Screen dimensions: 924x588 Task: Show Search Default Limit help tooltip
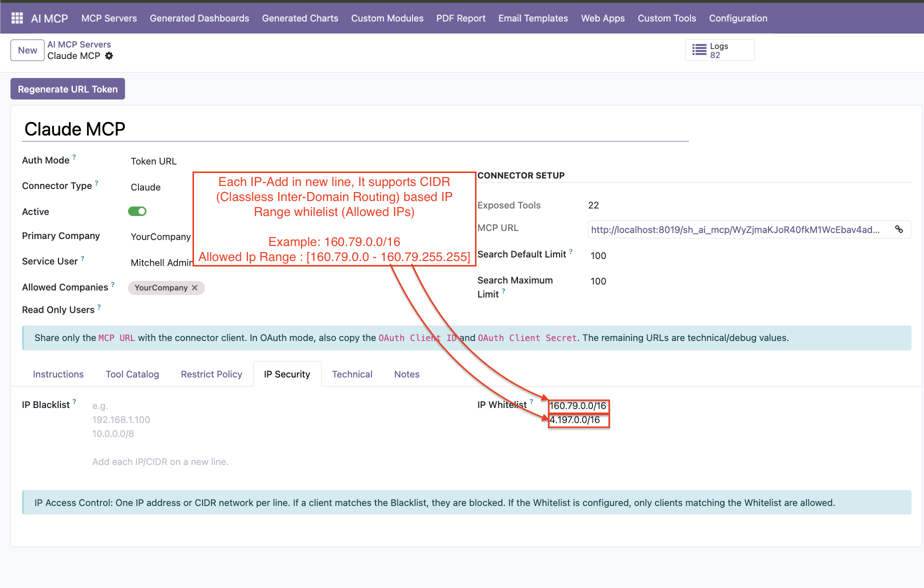pos(570,251)
